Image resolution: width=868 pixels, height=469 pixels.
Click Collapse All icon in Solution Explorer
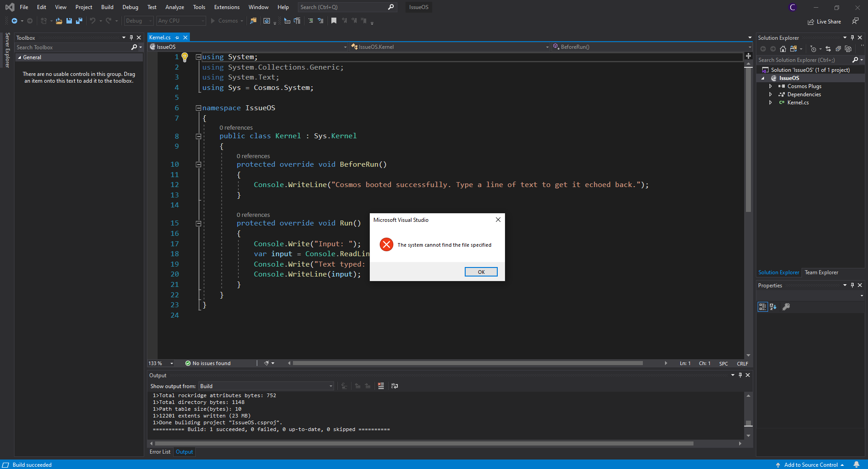(x=838, y=49)
